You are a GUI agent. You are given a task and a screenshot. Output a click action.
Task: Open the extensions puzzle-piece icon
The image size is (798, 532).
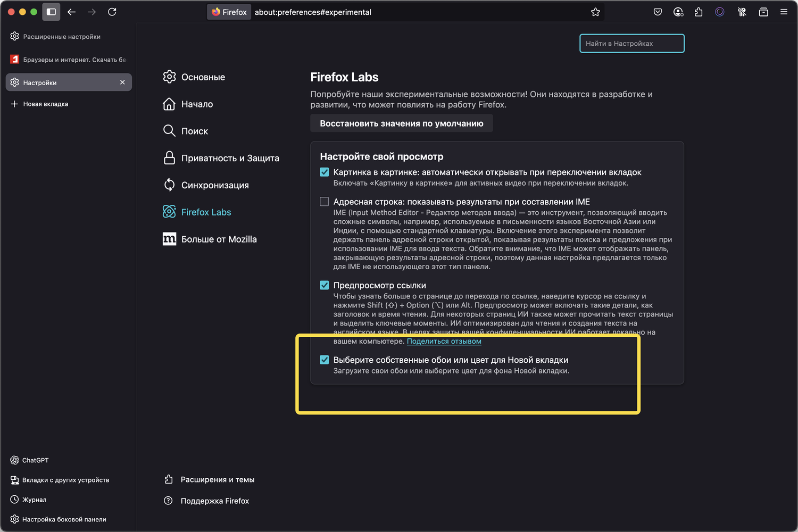point(699,12)
